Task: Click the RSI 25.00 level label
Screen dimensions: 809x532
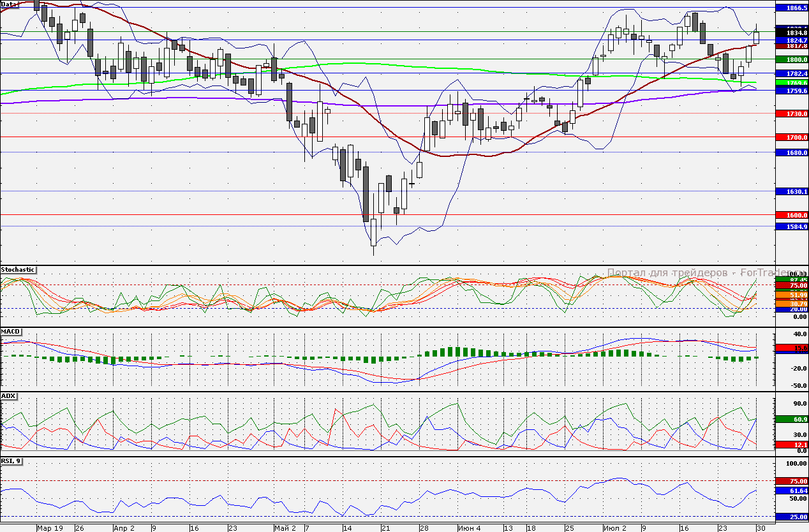Action: click(x=792, y=517)
